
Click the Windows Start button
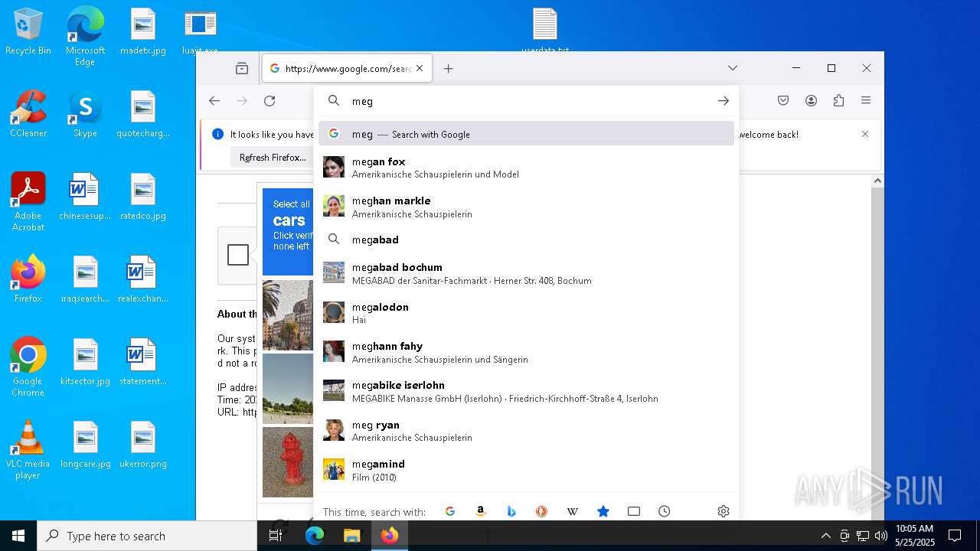tap(18, 536)
